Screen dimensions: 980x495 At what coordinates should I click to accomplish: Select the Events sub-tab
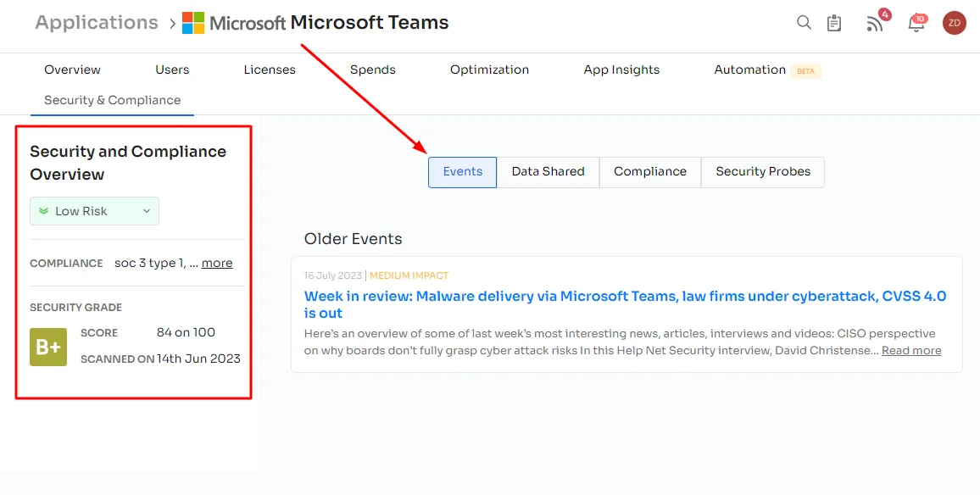(x=463, y=172)
